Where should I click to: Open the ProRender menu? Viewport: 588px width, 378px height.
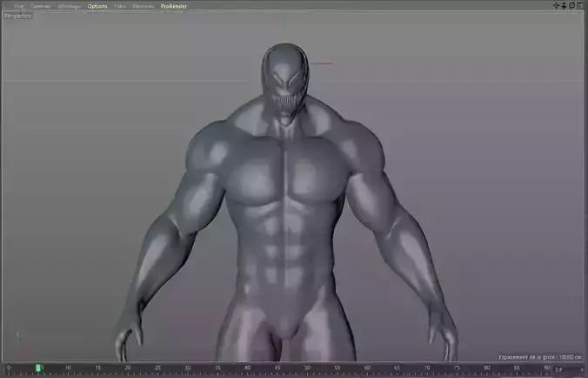174,6
